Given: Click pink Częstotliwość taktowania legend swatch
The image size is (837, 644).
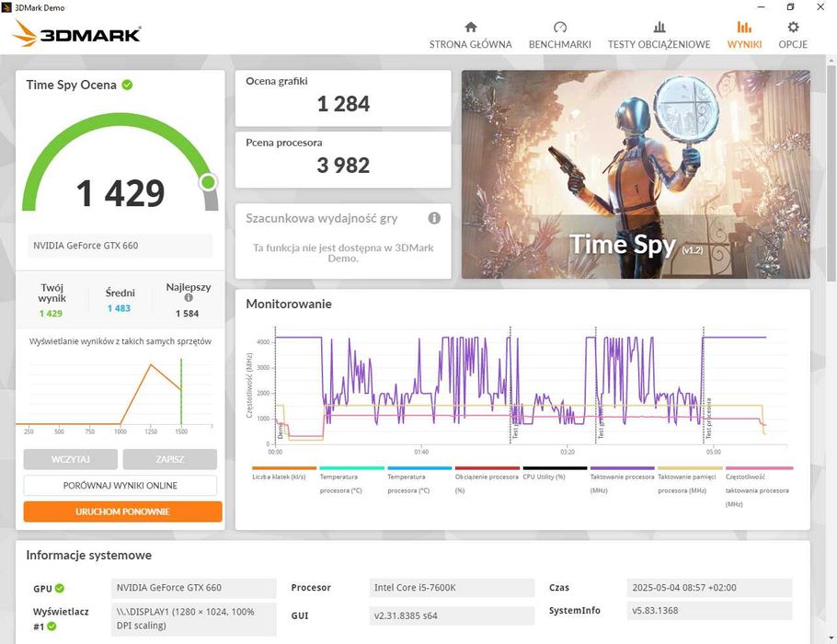Looking at the screenshot, I should [759, 468].
